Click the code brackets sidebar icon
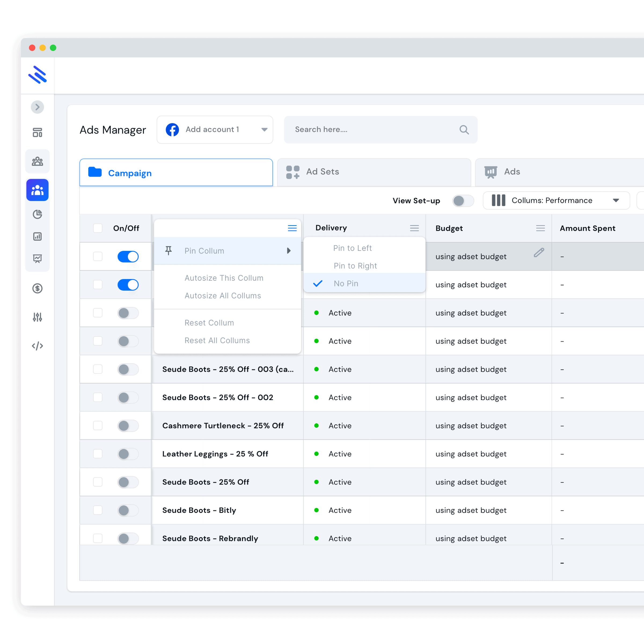644x644 pixels. click(x=37, y=346)
